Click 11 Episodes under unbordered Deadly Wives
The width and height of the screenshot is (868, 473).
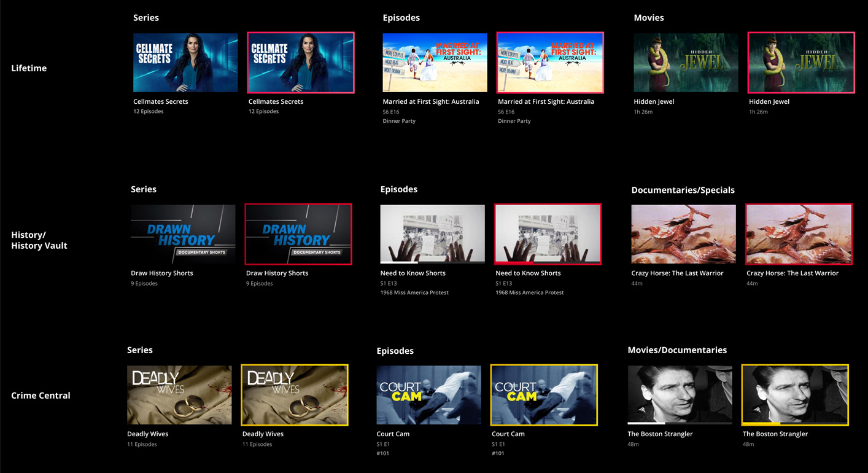click(x=142, y=444)
